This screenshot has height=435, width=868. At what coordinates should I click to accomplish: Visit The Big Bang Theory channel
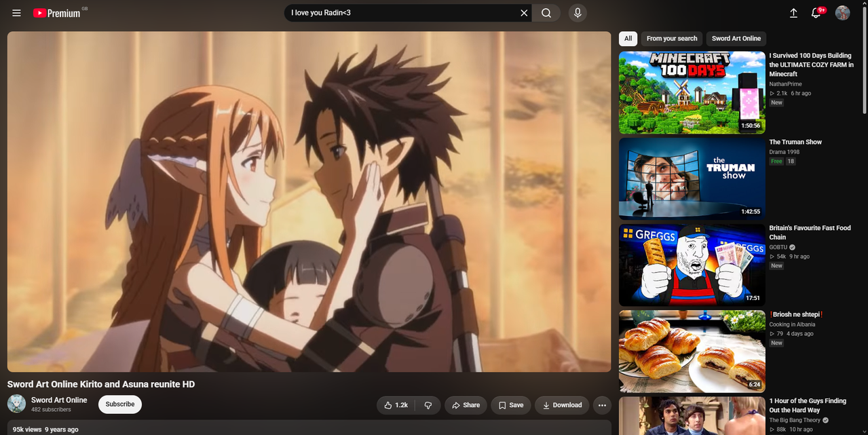[795, 420]
